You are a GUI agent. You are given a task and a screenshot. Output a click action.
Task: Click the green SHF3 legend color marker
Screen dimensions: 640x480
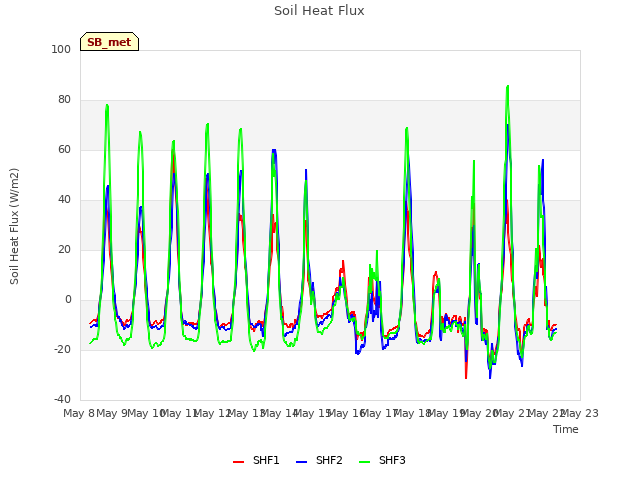tap(364, 462)
